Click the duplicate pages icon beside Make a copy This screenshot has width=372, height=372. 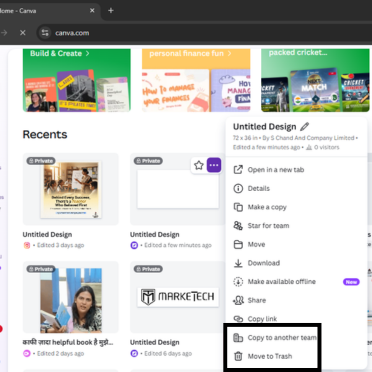[x=238, y=207]
